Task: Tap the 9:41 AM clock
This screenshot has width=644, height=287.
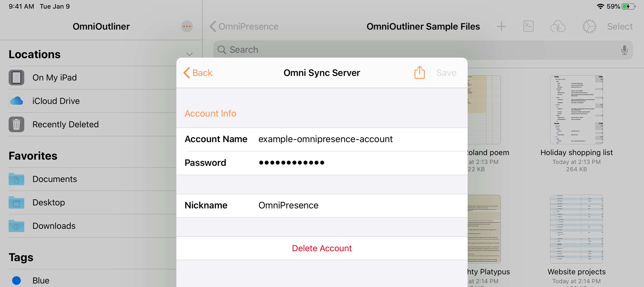Action: 21,6
